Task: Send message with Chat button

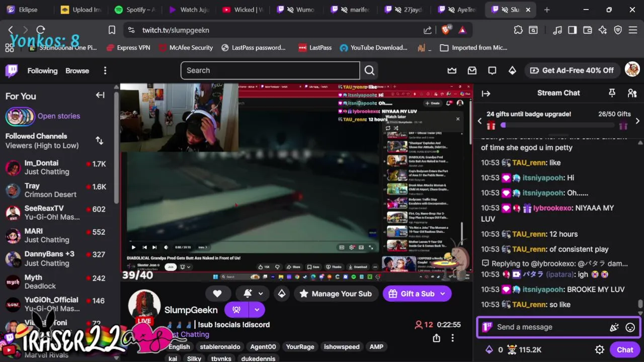Action: click(x=625, y=350)
